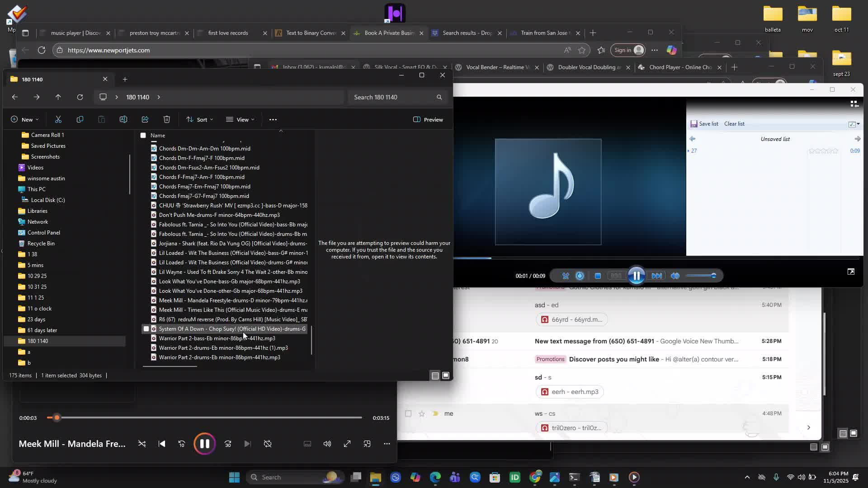Open the Sort dropdown in Explorer
Viewport: 868px width, 488px height.
[199, 120]
